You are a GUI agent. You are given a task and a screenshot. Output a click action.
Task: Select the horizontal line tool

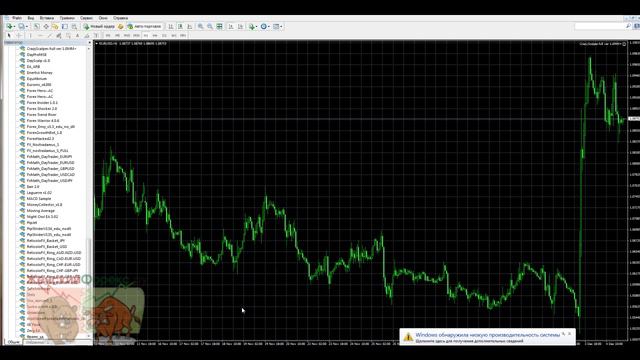[x=40, y=36]
